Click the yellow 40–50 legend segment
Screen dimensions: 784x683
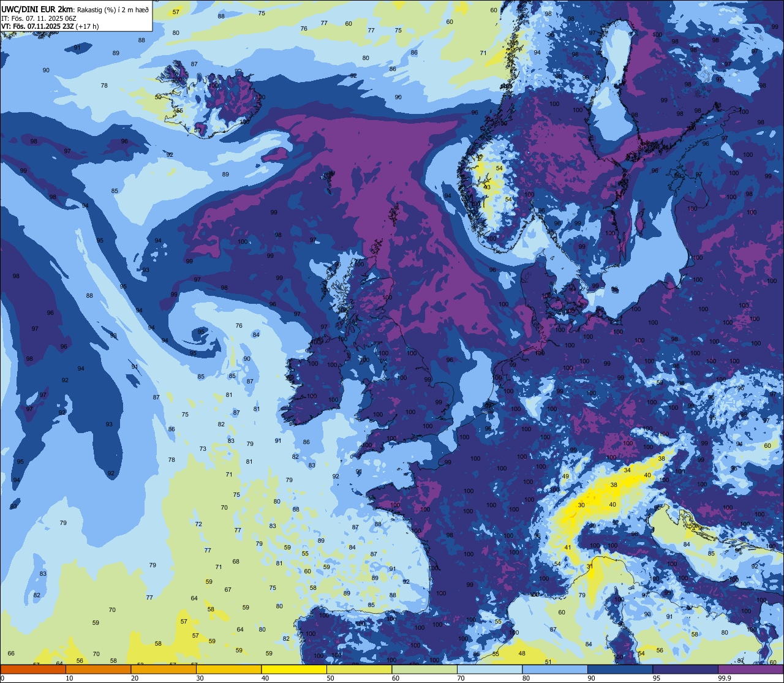293,670
